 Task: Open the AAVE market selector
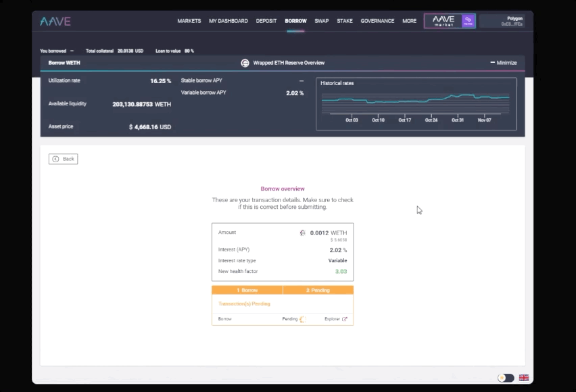(x=450, y=21)
